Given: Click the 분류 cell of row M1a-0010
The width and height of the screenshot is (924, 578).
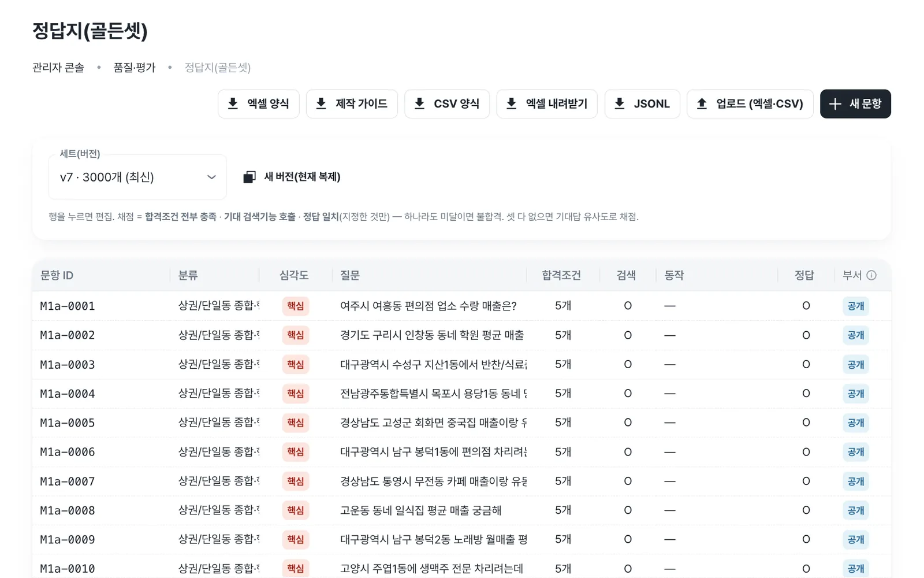Looking at the screenshot, I should (x=219, y=569).
